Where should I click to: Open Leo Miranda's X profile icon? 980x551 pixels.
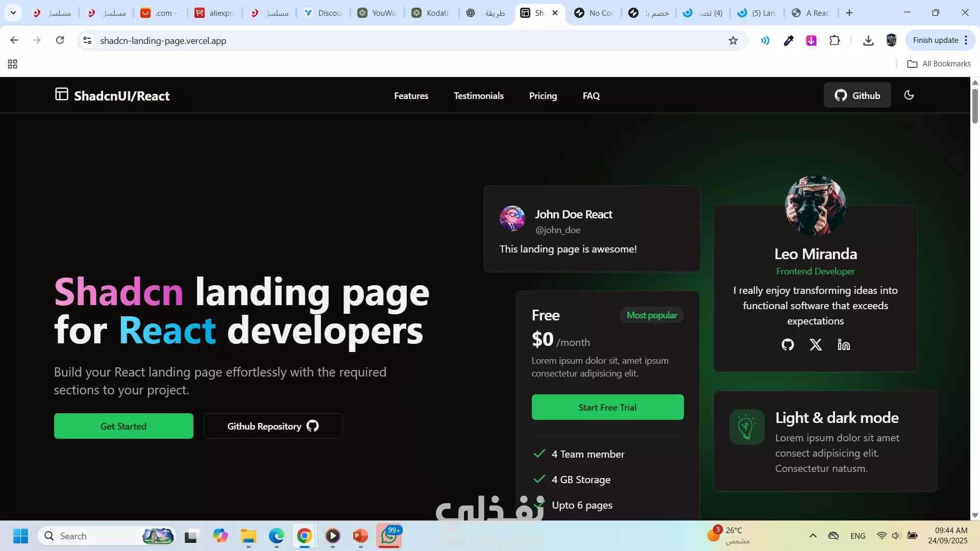pyautogui.click(x=816, y=345)
